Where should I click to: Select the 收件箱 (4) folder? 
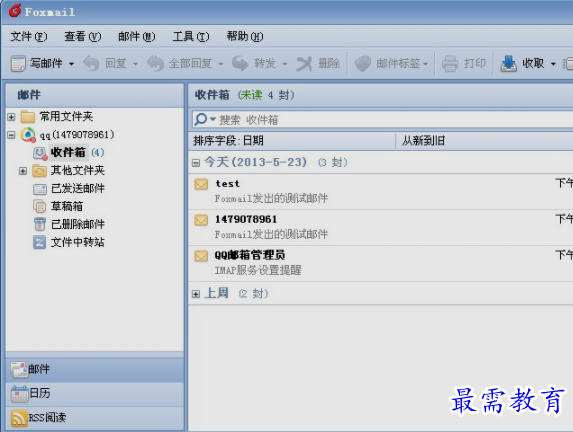[x=77, y=152]
